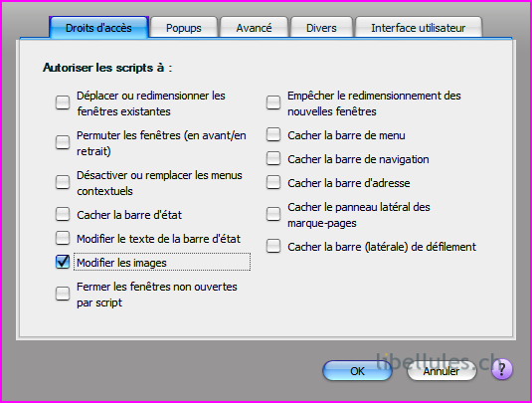532x403 pixels.
Task: Click the purple help question mark icon
Action: 502,369
